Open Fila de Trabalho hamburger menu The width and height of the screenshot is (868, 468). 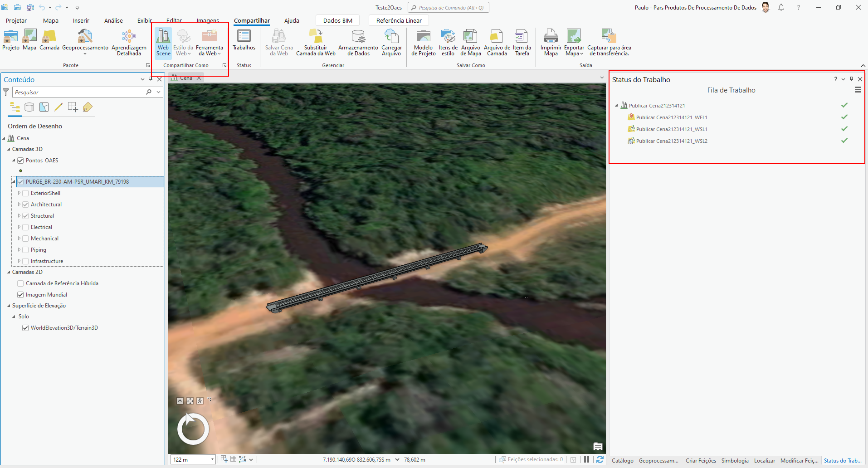click(x=858, y=90)
